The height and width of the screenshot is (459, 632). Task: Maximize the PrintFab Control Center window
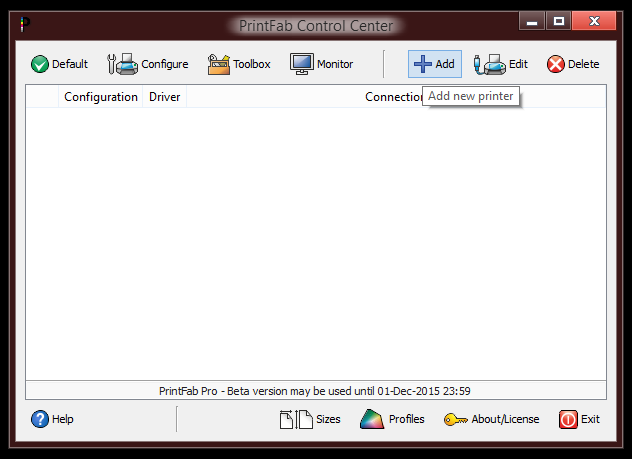pos(559,21)
